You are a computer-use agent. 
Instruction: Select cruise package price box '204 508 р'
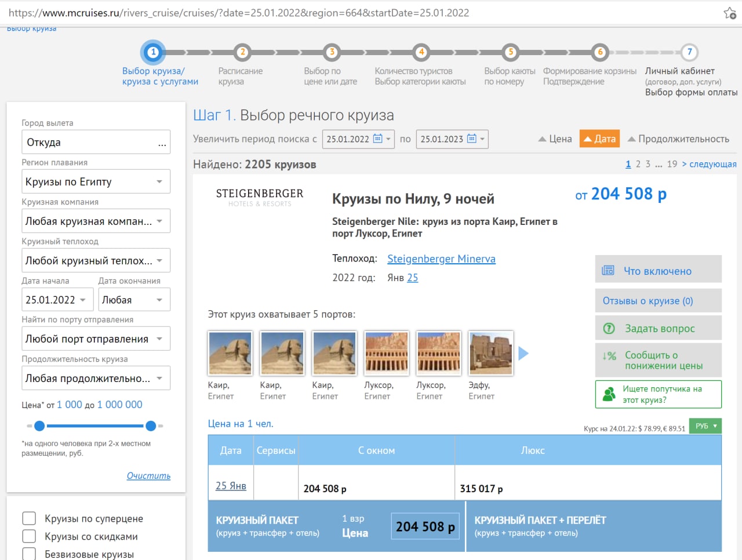[x=425, y=526]
